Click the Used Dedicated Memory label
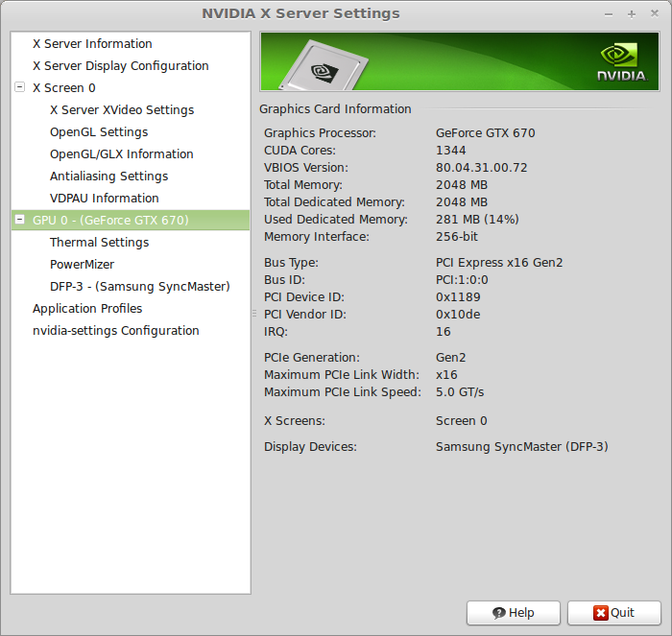The image size is (672, 636). 336,220
